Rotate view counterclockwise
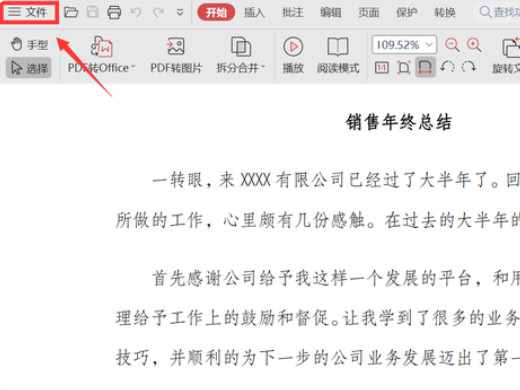Screen dimensions: 520x390 (447, 67)
